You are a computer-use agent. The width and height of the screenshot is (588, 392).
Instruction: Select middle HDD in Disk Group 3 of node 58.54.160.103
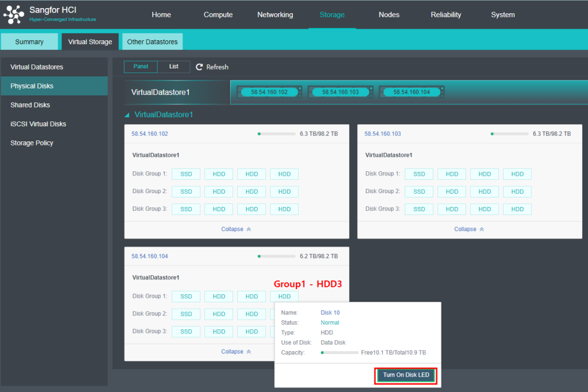(485, 209)
